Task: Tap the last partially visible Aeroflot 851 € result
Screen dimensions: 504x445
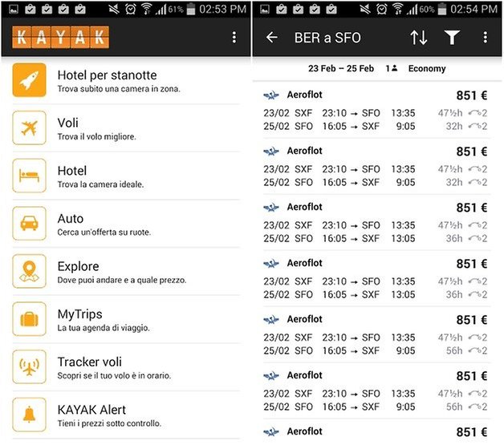Action: 376,431
